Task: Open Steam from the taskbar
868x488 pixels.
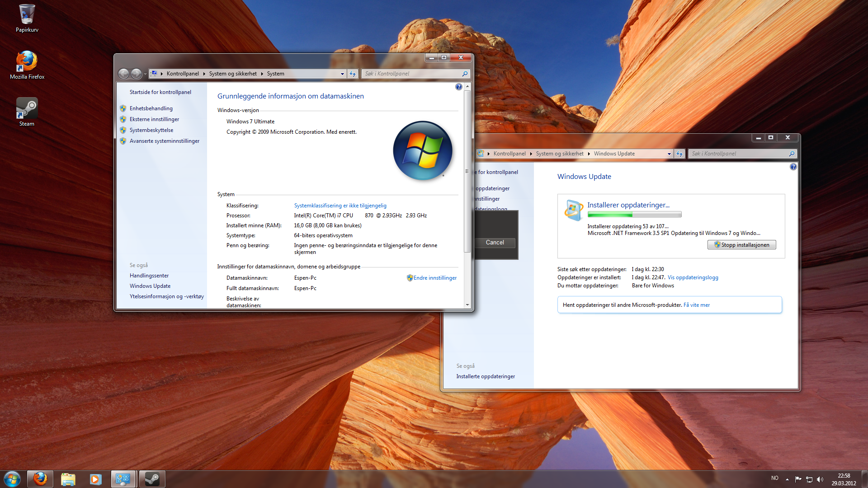Action: 152,479
